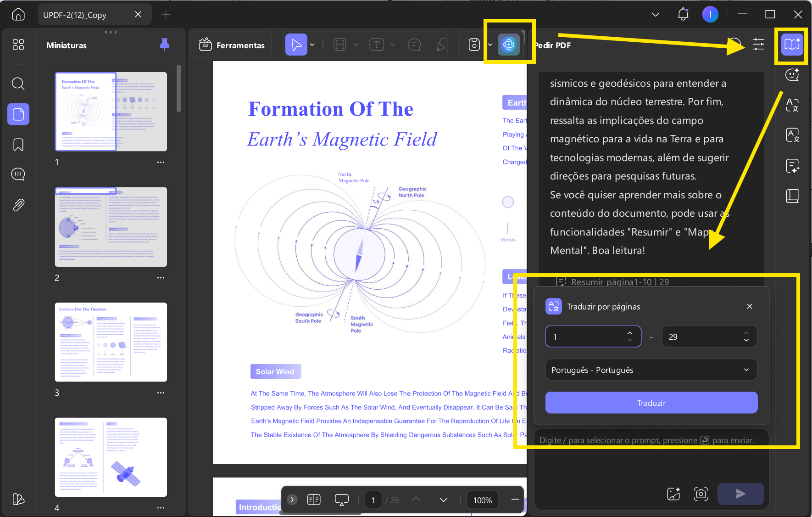Start slideshow presentation mode

342,500
